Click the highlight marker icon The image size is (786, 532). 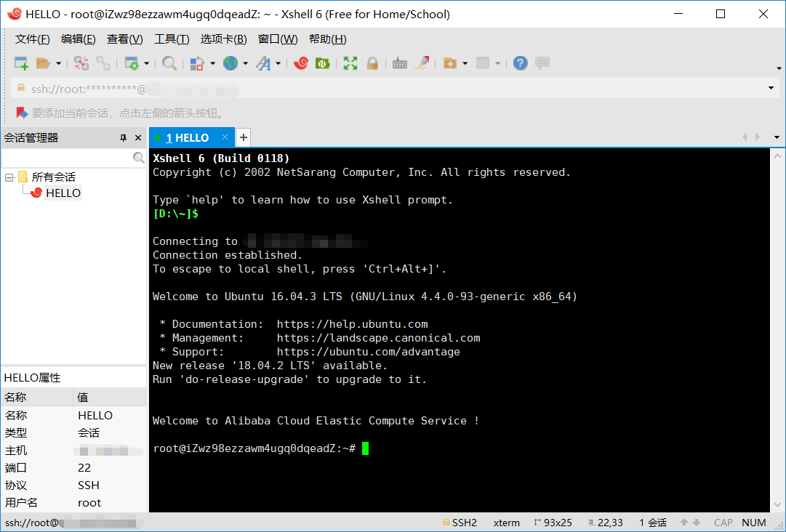[422, 63]
